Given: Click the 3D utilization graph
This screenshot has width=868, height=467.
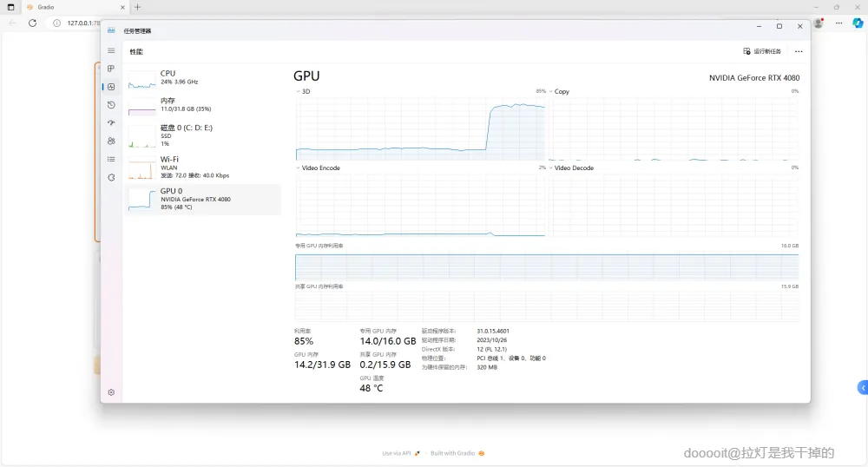Looking at the screenshot, I should (x=421, y=128).
